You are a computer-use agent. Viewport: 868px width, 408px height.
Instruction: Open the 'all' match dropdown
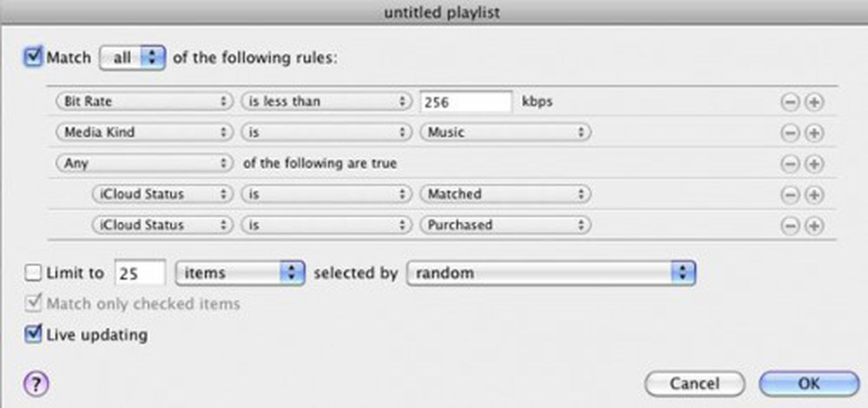pos(132,58)
